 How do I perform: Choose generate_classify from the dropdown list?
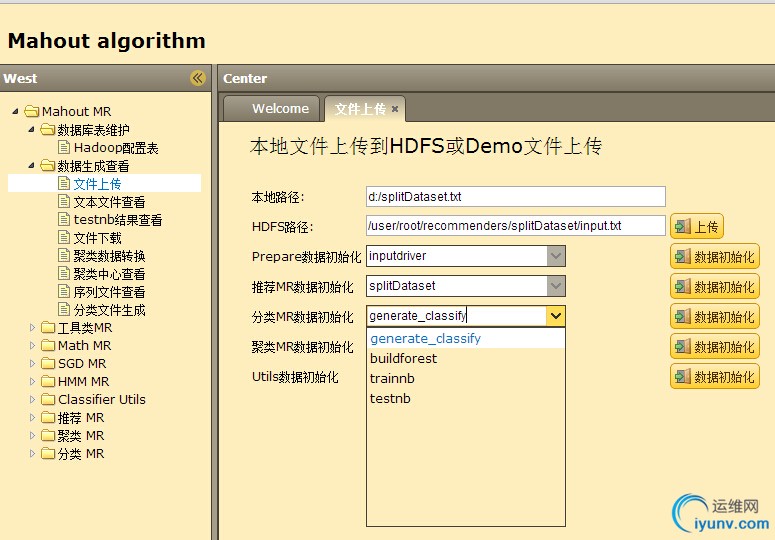point(466,338)
